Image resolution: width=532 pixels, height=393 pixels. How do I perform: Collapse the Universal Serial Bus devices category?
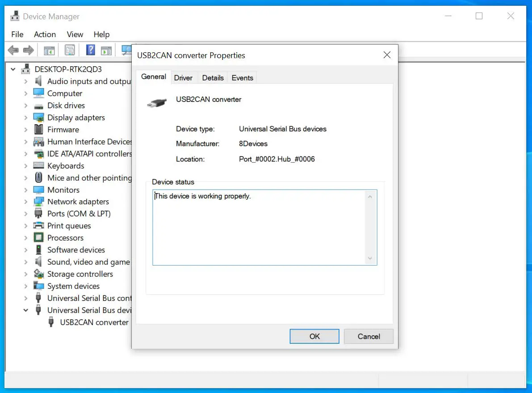(26, 310)
